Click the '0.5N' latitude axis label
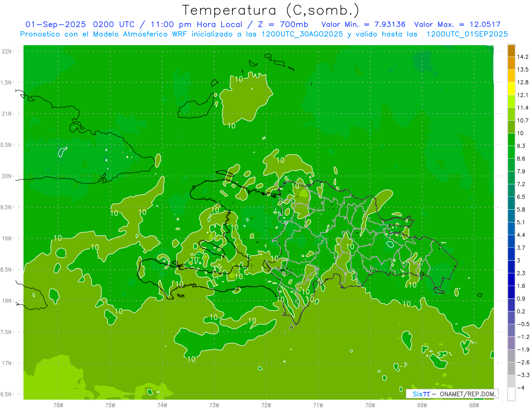Screen dimensions: 532x411 (x=7, y=145)
